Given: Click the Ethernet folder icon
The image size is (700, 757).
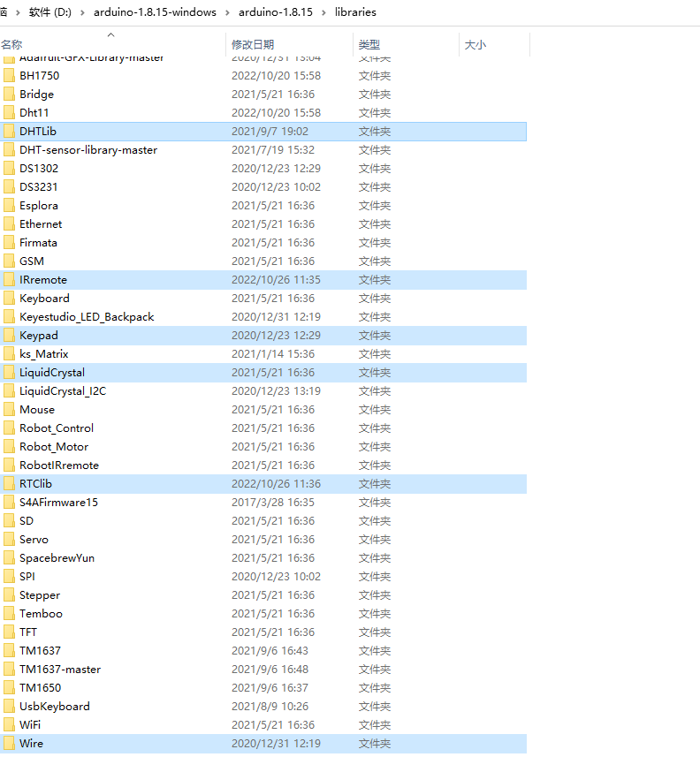Looking at the screenshot, I should point(9,224).
